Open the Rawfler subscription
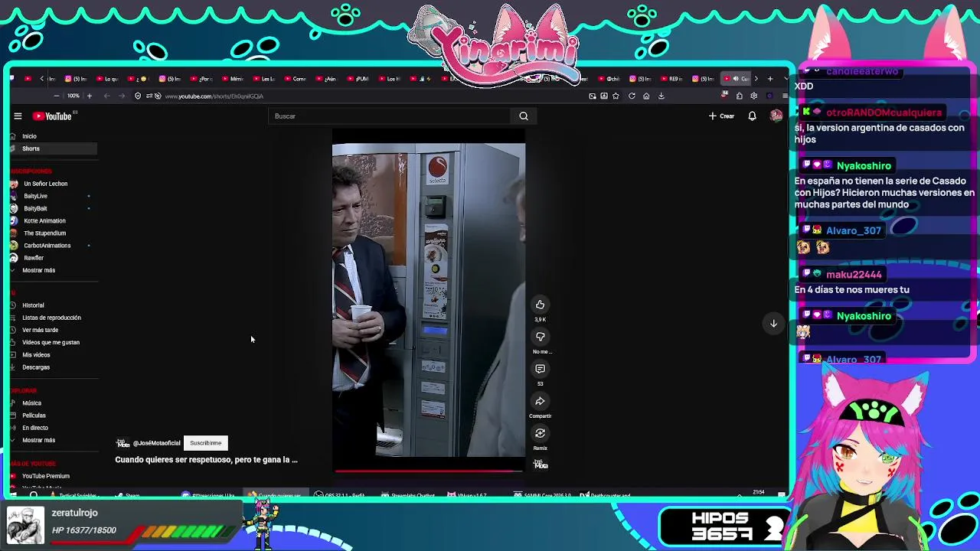The height and width of the screenshot is (551, 980). pos(34,258)
